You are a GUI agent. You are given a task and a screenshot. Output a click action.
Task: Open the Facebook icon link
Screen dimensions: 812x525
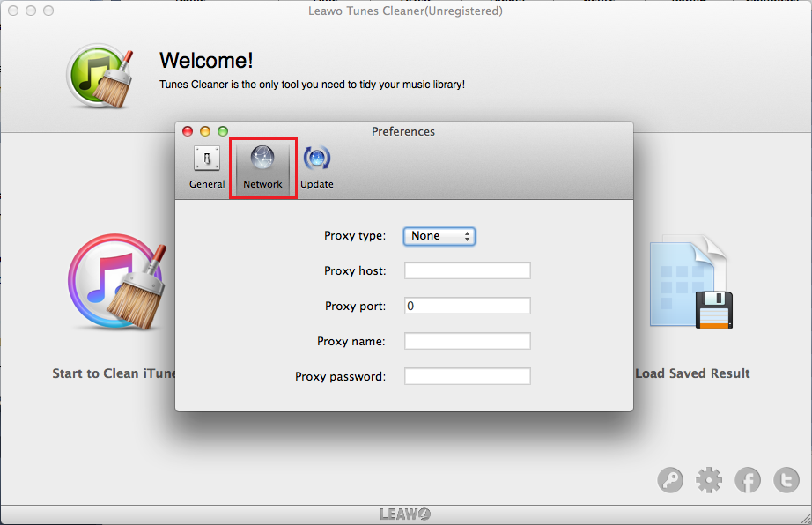[748, 480]
